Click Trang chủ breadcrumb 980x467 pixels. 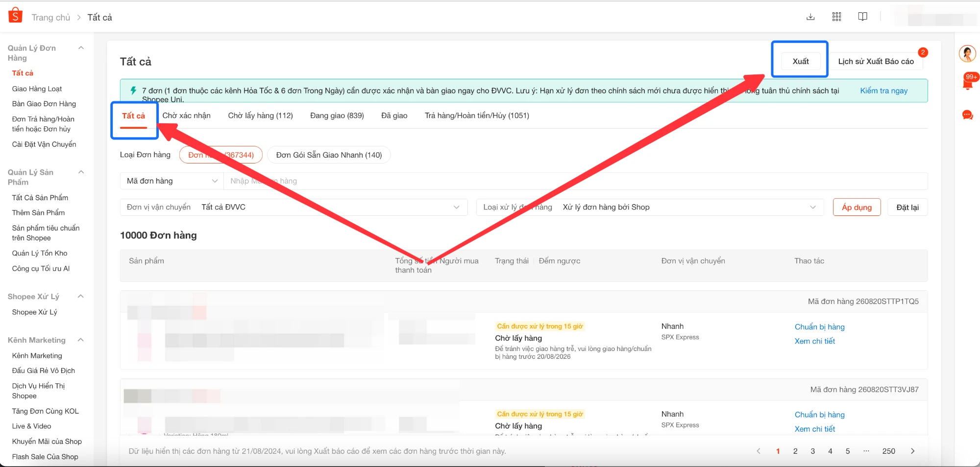[x=51, y=18]
